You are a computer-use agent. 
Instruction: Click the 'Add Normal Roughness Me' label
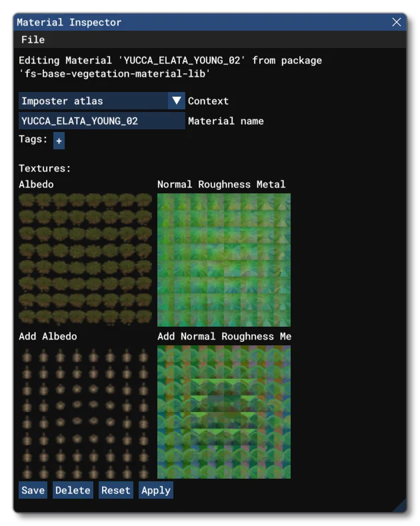[x=224, y=337]
